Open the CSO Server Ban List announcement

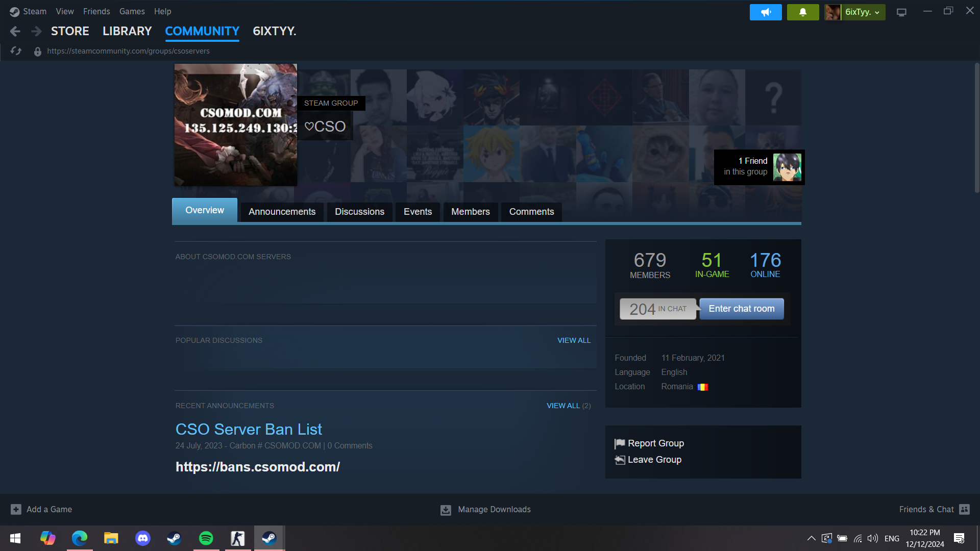pos(249,429)
